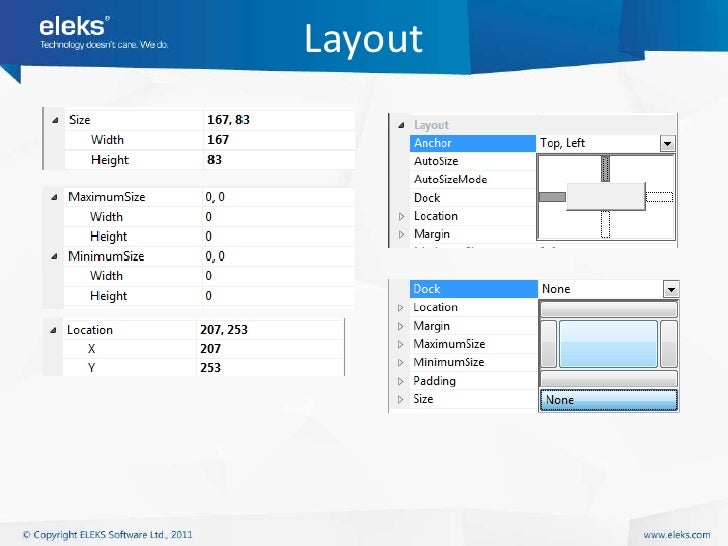Select Width row under MinimumSize
This screenshot has height=546, width=728.
pyautogui.click(x=209, y=276)
